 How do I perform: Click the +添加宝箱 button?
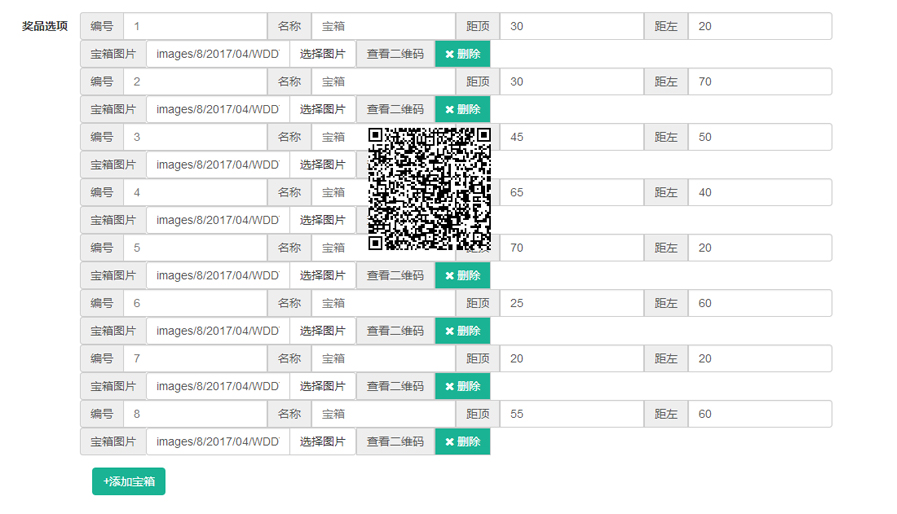pyautogui.click(x=129, y=481)
